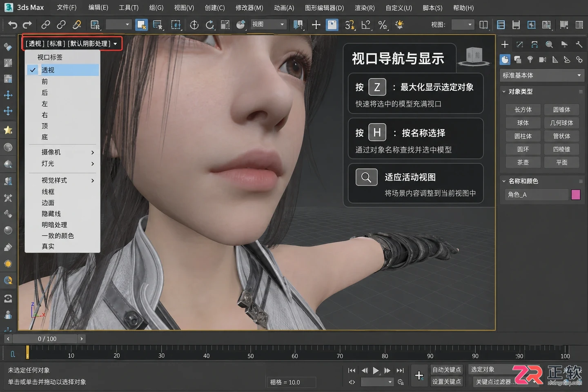
Task: Expand the 灯光 submenu
Action: (63, 163)
